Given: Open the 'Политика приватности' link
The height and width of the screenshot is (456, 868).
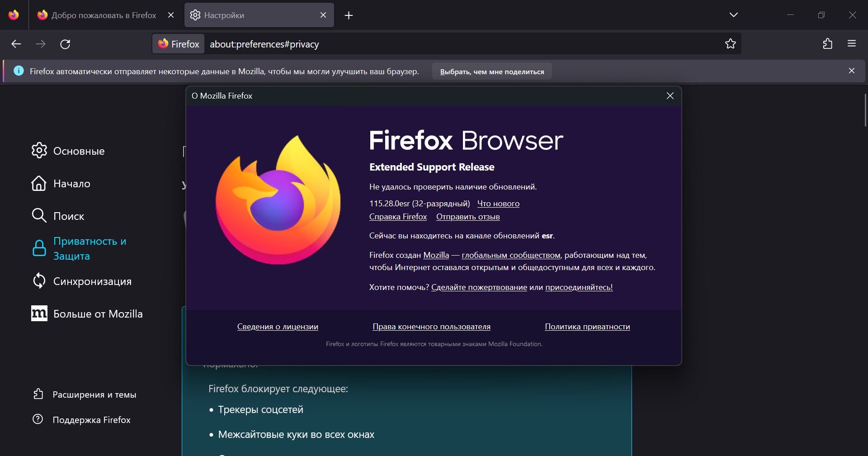Looking at the screenshot, I should click(x=587, y=327).
